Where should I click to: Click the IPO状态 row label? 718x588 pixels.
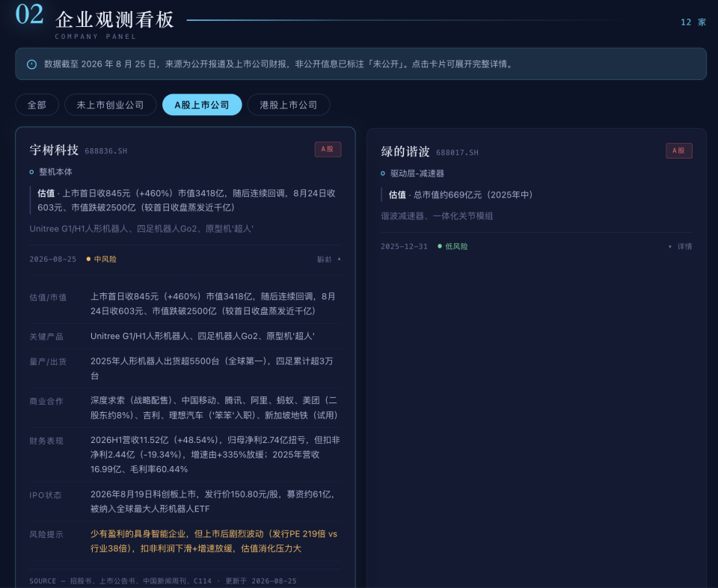(x=46, y=495)
